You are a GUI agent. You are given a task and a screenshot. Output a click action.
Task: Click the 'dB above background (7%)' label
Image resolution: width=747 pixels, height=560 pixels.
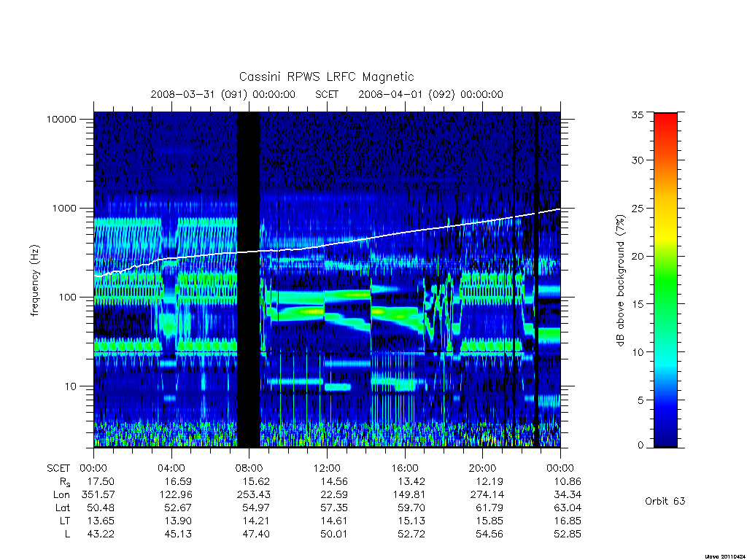[620, 281]
